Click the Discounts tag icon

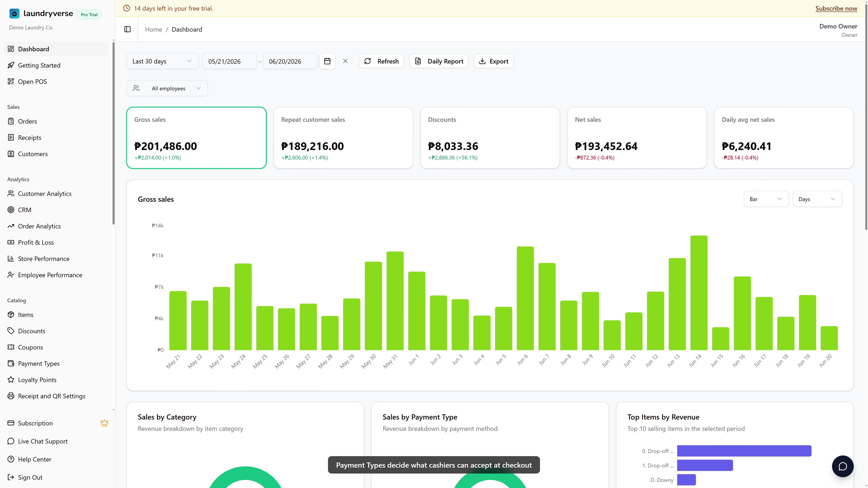tap(11, 331)
